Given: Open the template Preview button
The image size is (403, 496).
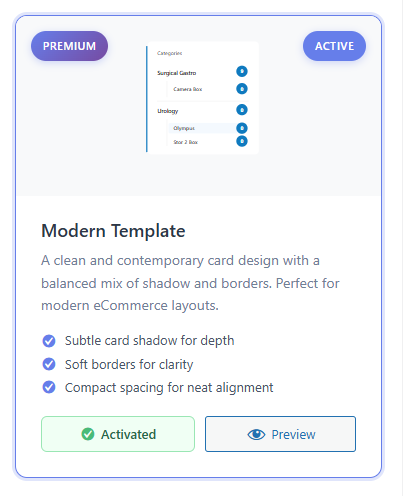Looking at the screenshot, I should [280, 434].
